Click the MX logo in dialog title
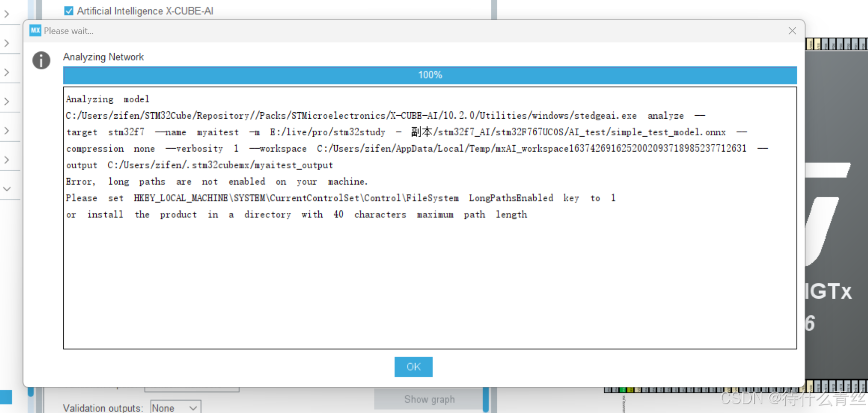The image size is (868, 413). [x=35, y=30]
